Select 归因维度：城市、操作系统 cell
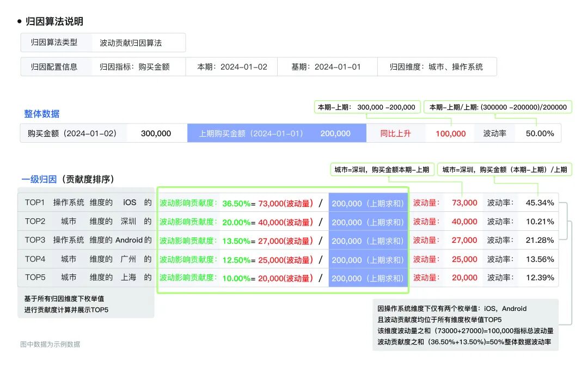The height and width of the screenshot is (367, 588). [436, 67]
